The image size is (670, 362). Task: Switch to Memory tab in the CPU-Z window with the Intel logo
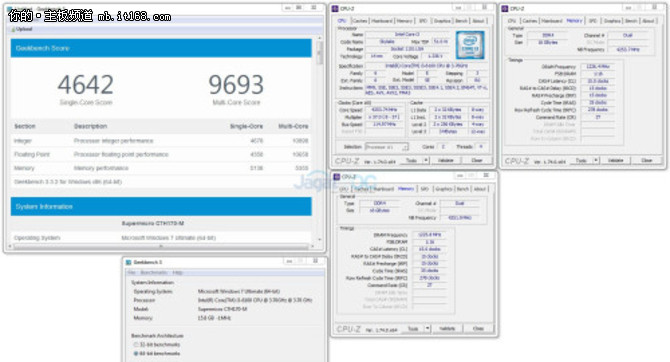(404, 21)
